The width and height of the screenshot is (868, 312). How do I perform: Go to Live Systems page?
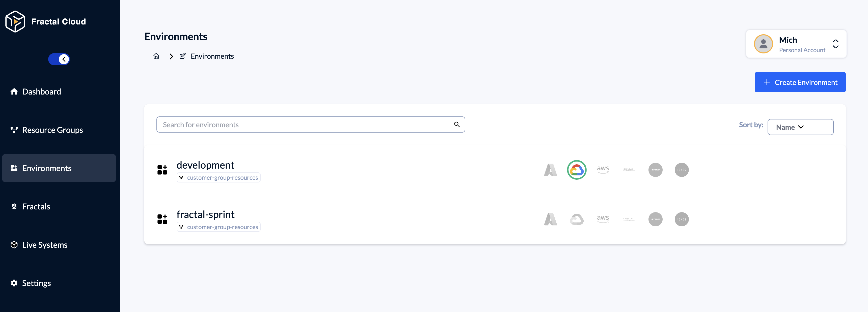44,245
